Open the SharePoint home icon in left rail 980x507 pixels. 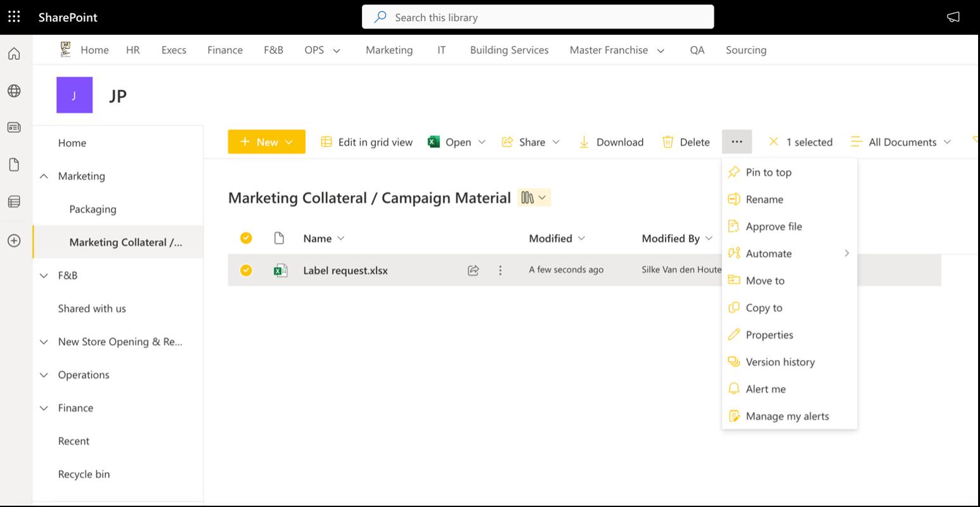14,54
